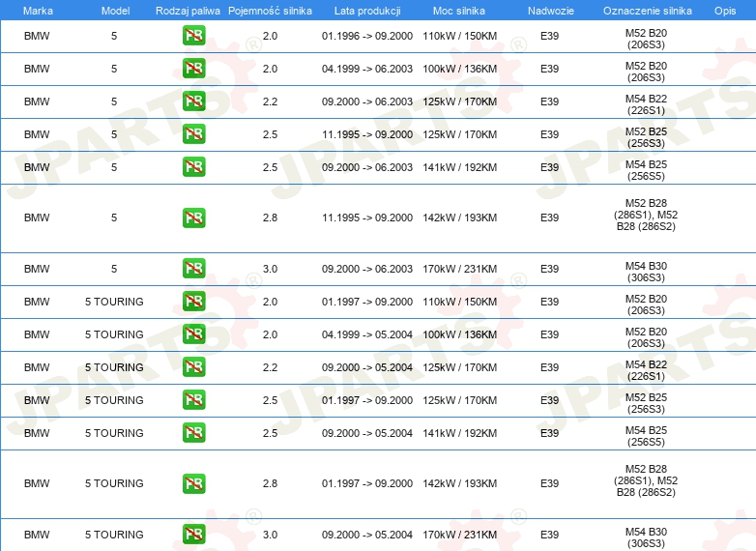
Task: Click the Marka column header
Action: (x=38, y=11)
